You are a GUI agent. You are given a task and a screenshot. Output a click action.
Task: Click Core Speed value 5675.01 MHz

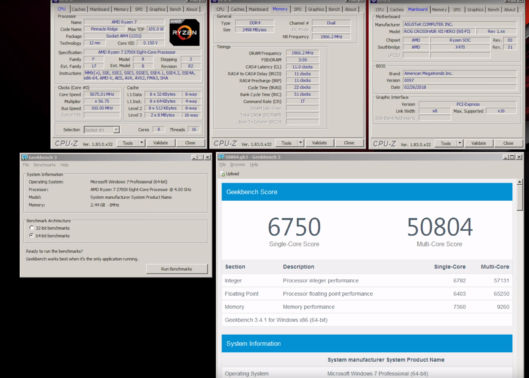[x=102, y=94]
